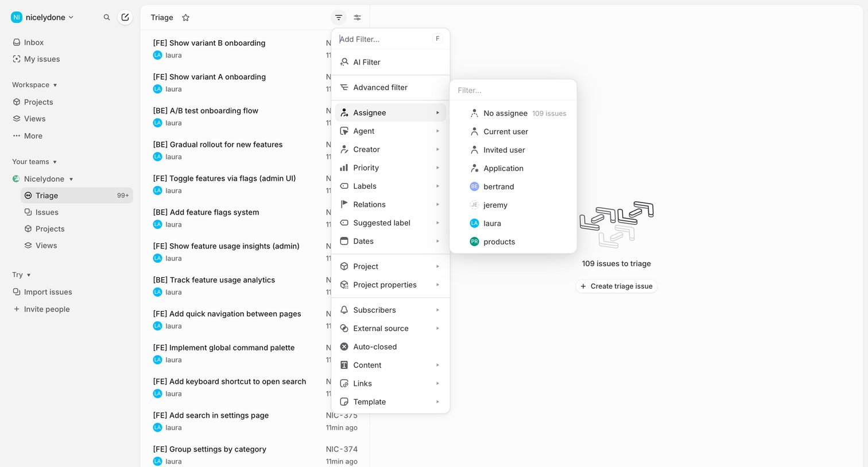Open team Projects under Nicelydone
This screenshot has width=868, height=467.
pyautogui.click(x=77, y=229)
